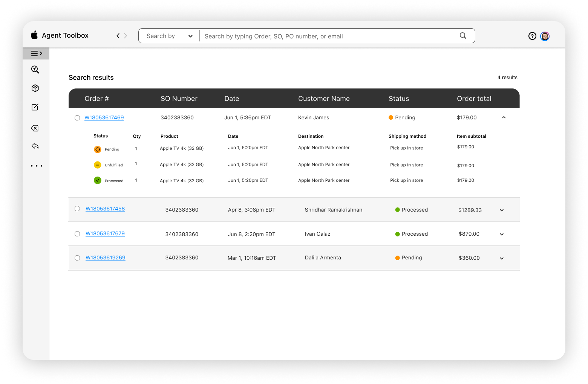Click the Search results heading
The height and width of the screenshot is (384, 588).
coord(91,78)
